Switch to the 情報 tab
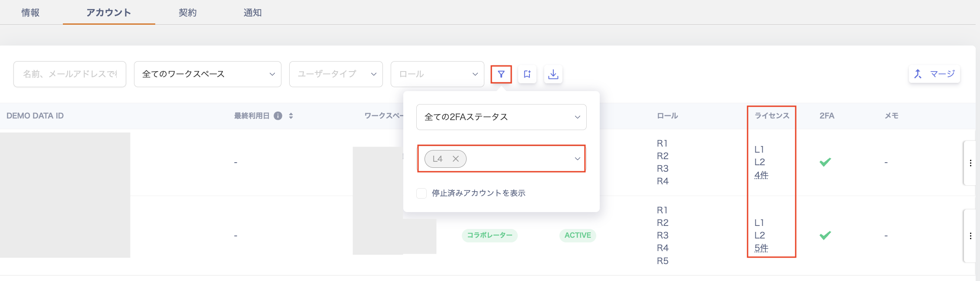Viewport: 980px width, 281px height. pyautogui.click(x=30, y=13)
